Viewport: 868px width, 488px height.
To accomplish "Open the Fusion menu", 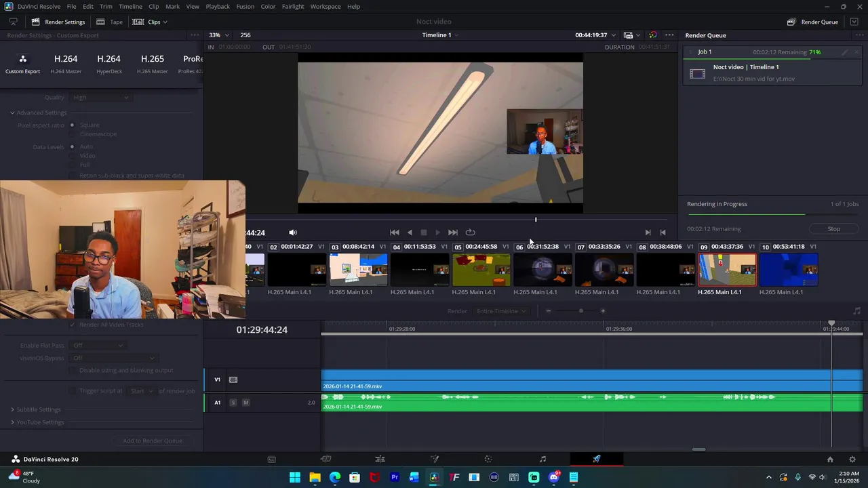I will [245, 6].
